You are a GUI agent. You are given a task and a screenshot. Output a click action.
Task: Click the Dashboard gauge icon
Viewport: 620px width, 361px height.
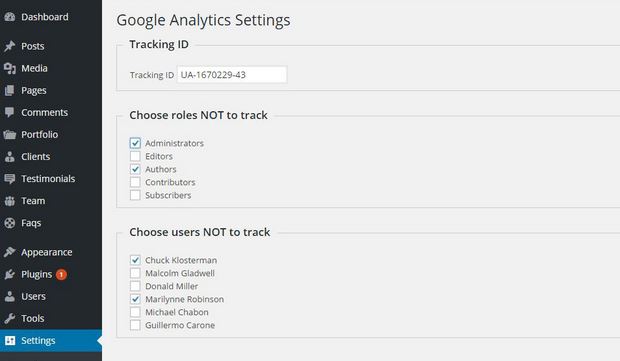pos(9,17)
